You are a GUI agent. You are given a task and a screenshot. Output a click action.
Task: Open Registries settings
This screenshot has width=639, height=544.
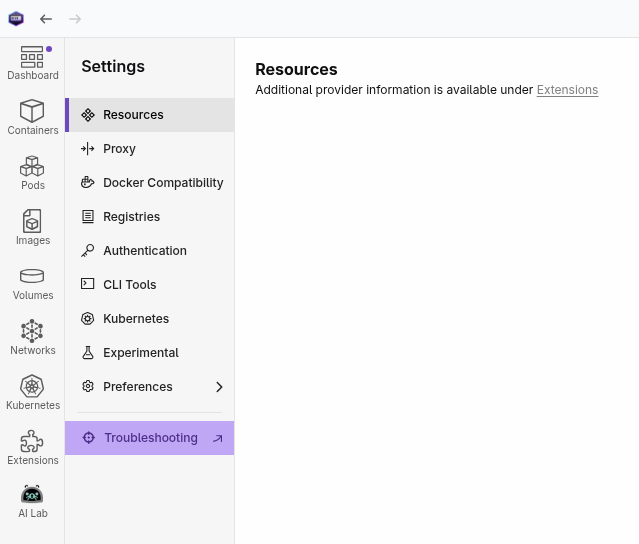click(150, 217)
